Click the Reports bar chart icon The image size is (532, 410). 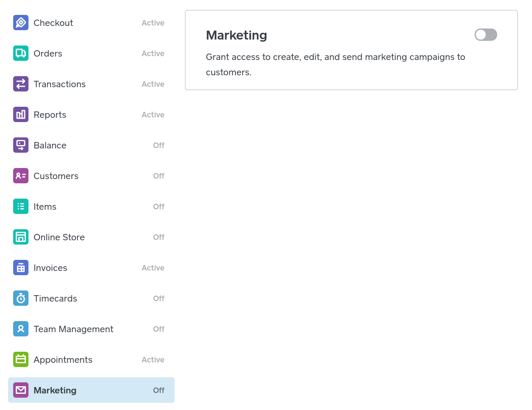[21, 114]
